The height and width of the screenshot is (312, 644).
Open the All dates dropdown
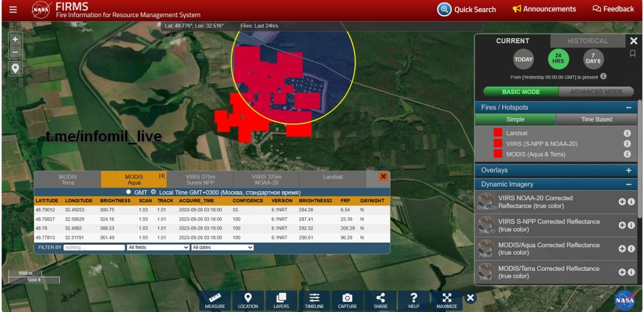click(222, 248)
